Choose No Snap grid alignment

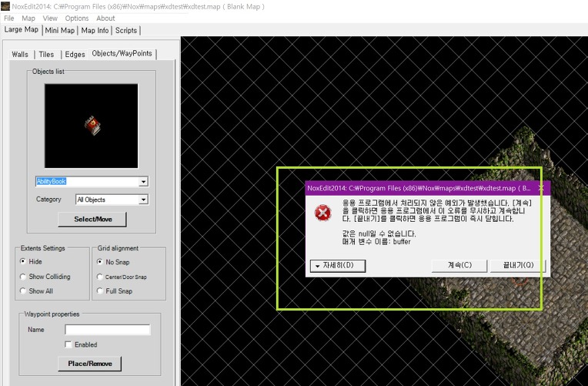[100, 262]
